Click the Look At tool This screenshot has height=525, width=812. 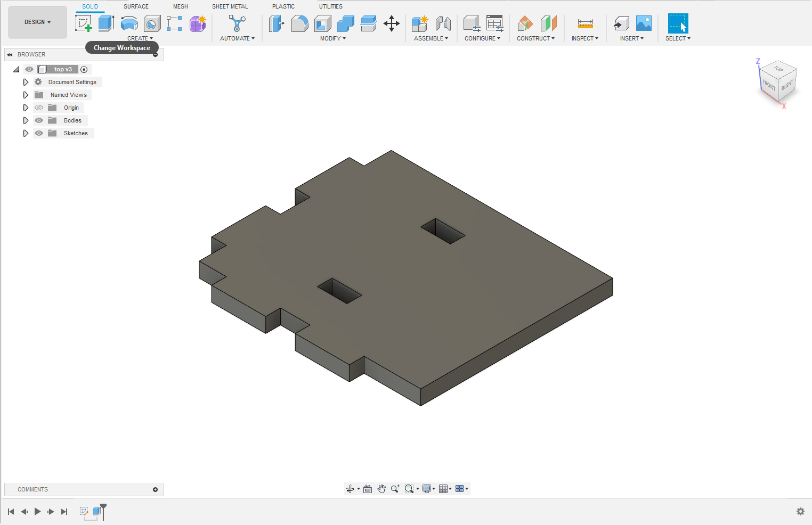coord(368,489)
